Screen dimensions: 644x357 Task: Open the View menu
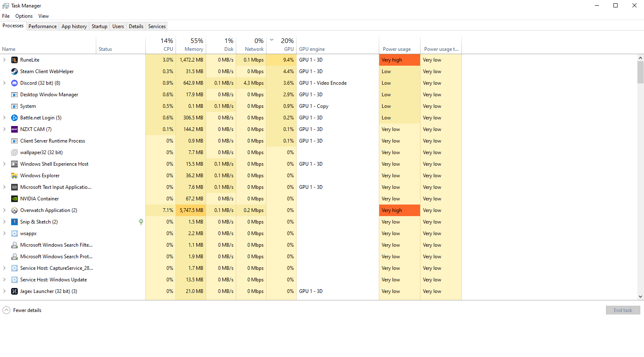point(43,16)
